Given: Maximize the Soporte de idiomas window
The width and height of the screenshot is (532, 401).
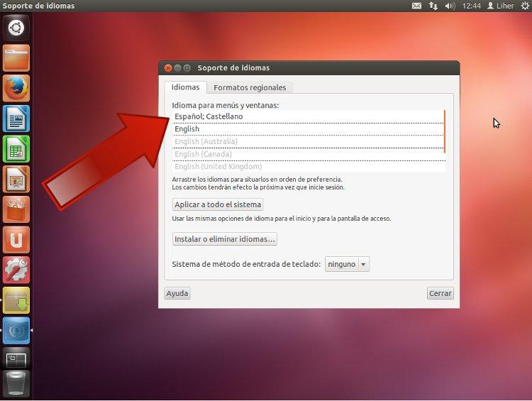Looking at the screenshot, I should pyautogui.click(x=187, y=68).
